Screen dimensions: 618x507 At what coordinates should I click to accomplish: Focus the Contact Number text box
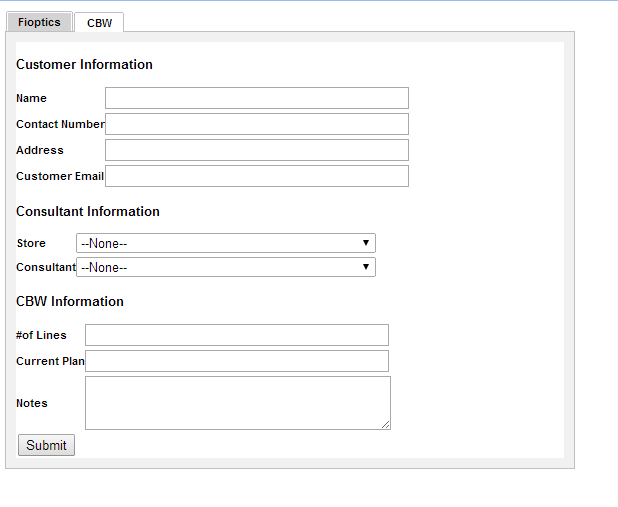point(256,124)
